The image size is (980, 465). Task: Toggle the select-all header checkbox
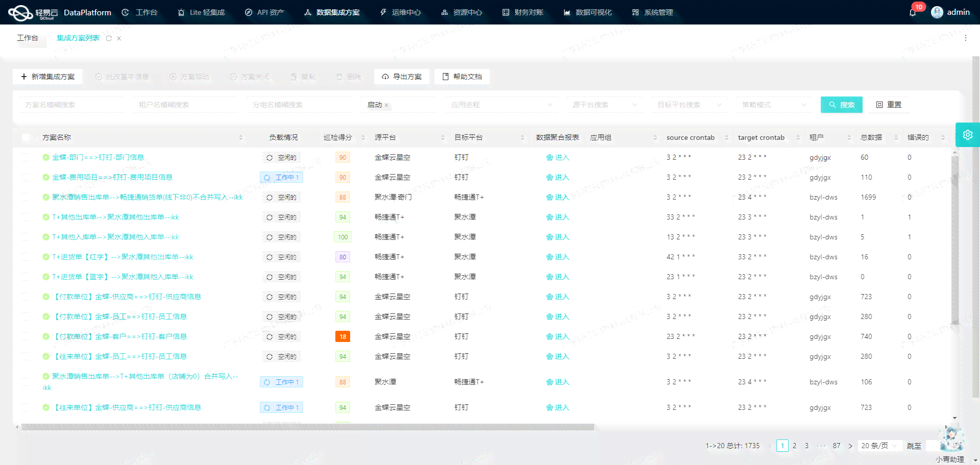[26, 137]
